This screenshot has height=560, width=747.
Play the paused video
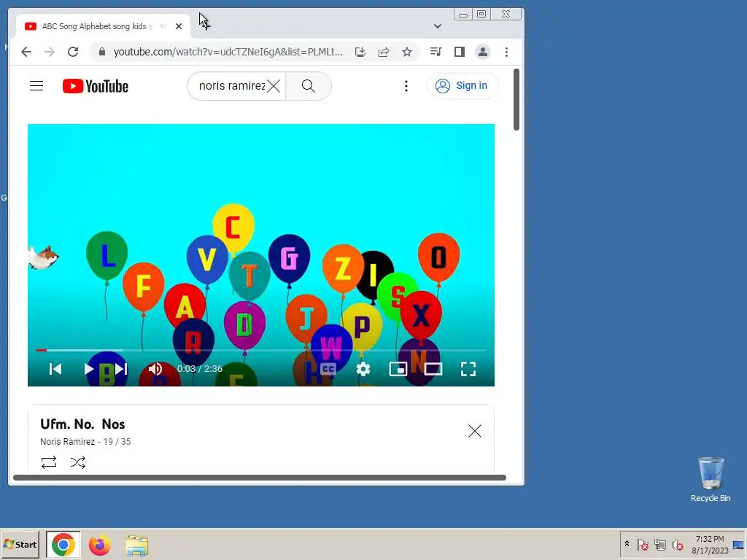pos(88,369)
